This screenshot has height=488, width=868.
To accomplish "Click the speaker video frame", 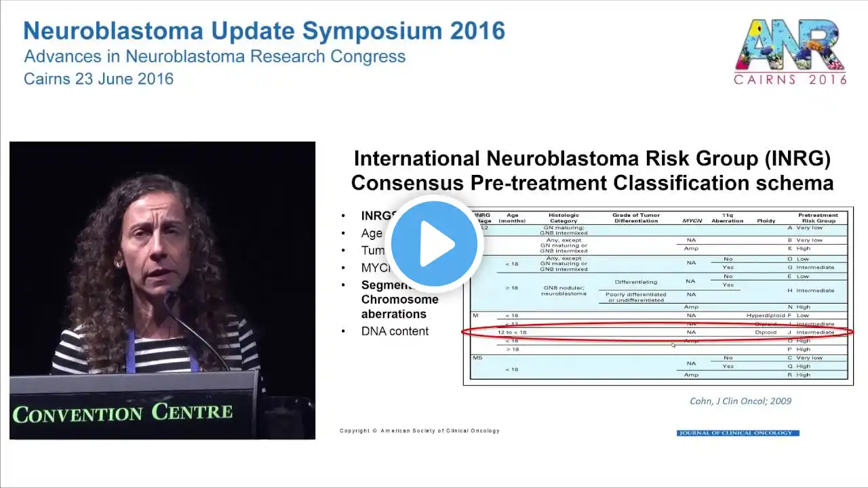I will coord(162,290).
